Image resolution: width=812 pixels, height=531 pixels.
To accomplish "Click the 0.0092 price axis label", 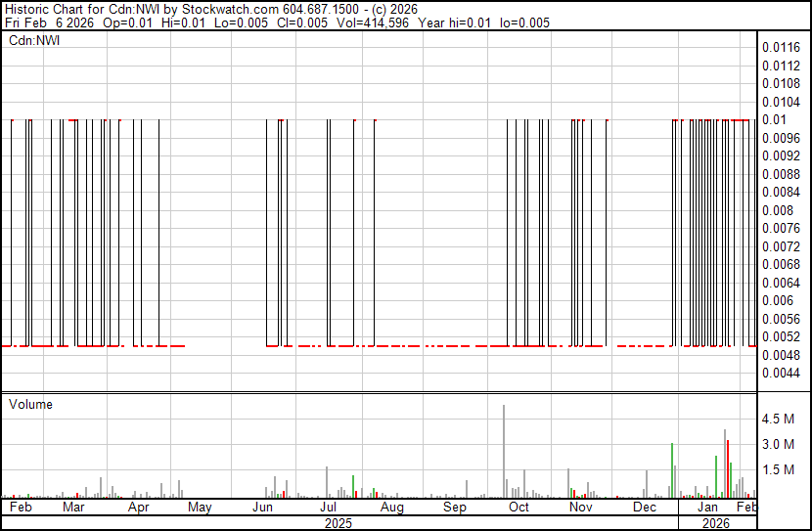I will click(x=781, y=155).
